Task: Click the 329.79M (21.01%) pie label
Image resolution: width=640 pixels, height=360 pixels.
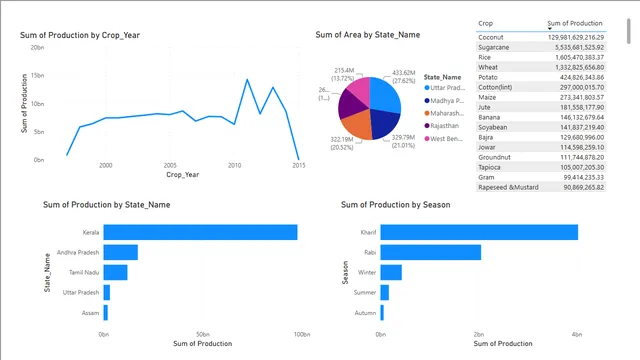Action: click(x=403, y=141)
